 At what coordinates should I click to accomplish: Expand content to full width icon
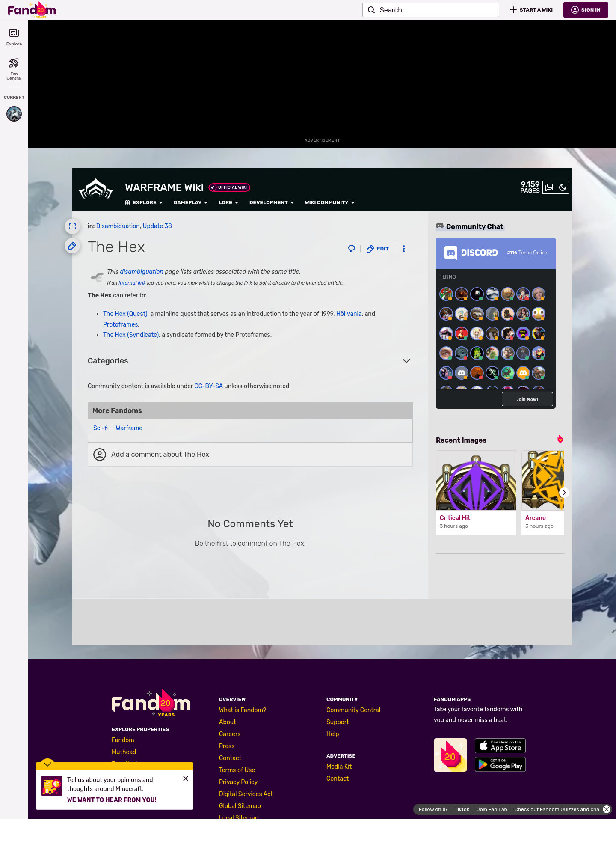click(x=72, y=226)
